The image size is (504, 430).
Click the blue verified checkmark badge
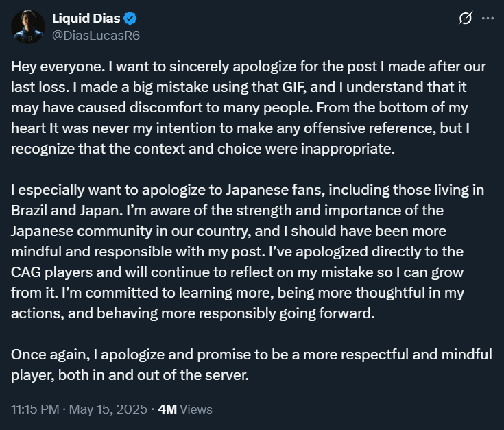coord(130,19)
